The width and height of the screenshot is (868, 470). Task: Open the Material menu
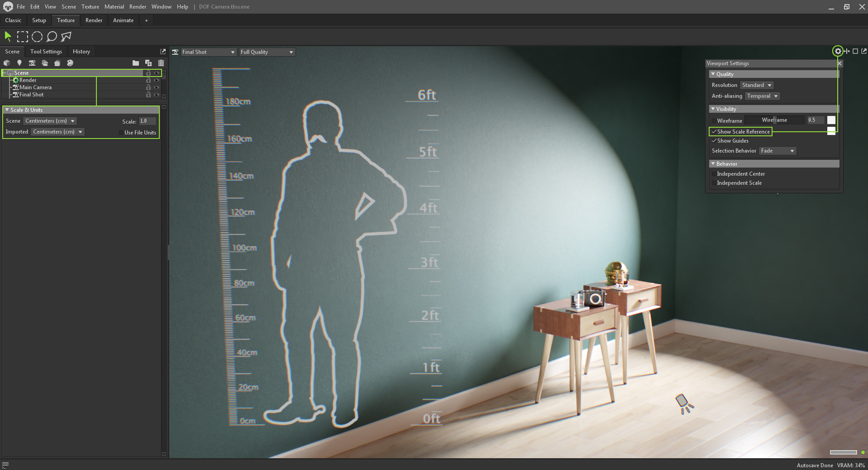[x=114, y=7]
